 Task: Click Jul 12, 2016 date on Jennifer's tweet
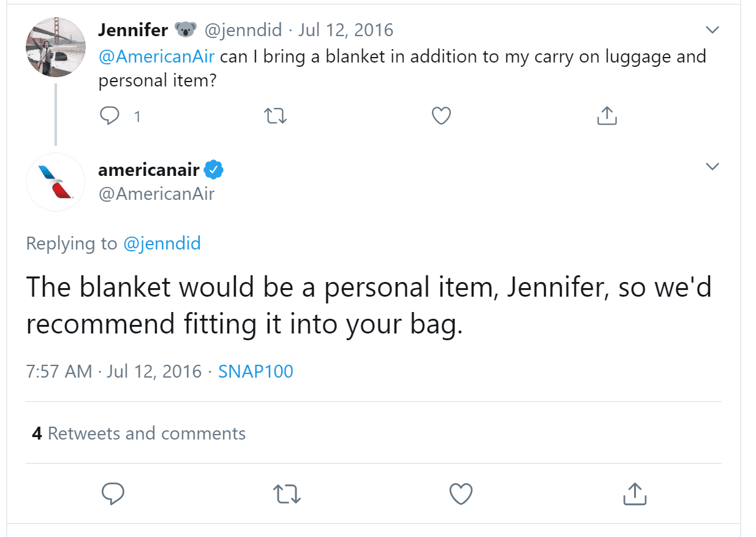click(346, 29)
